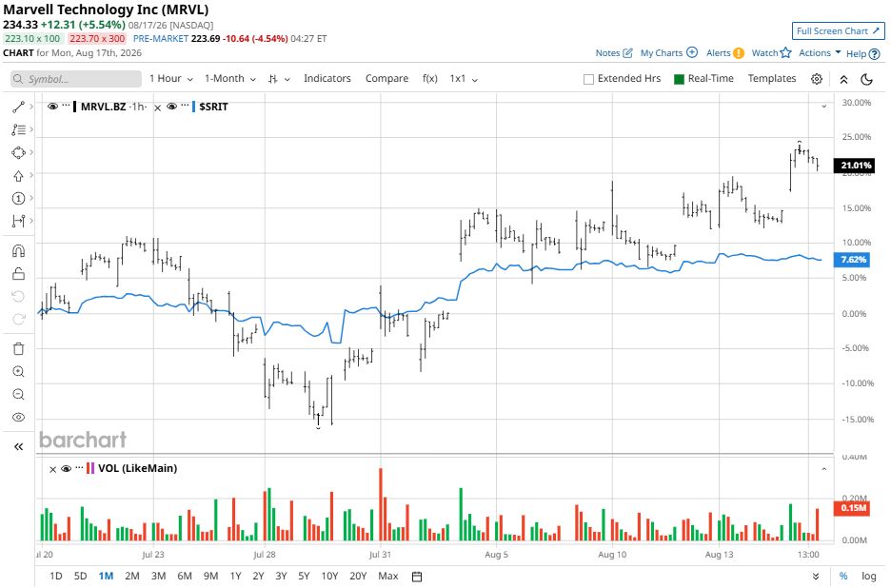This screenshot has height=588, width=891.
Task: Click the redo arrow icon
Action: 18,319
